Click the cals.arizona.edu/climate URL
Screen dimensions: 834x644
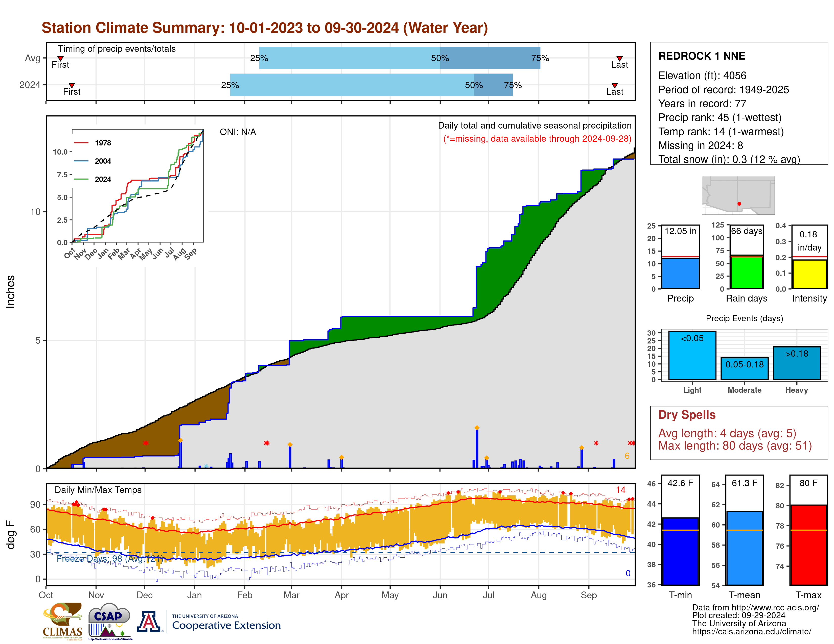tap(752, 631)
